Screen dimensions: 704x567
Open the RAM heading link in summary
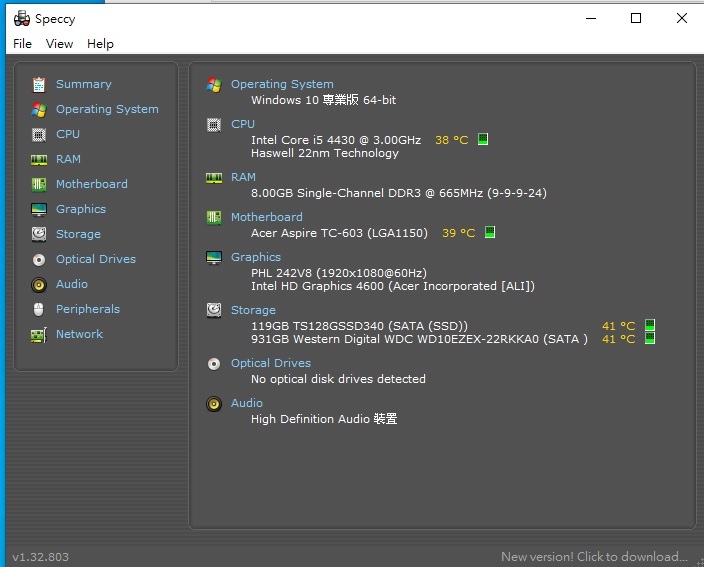(243, 177)
